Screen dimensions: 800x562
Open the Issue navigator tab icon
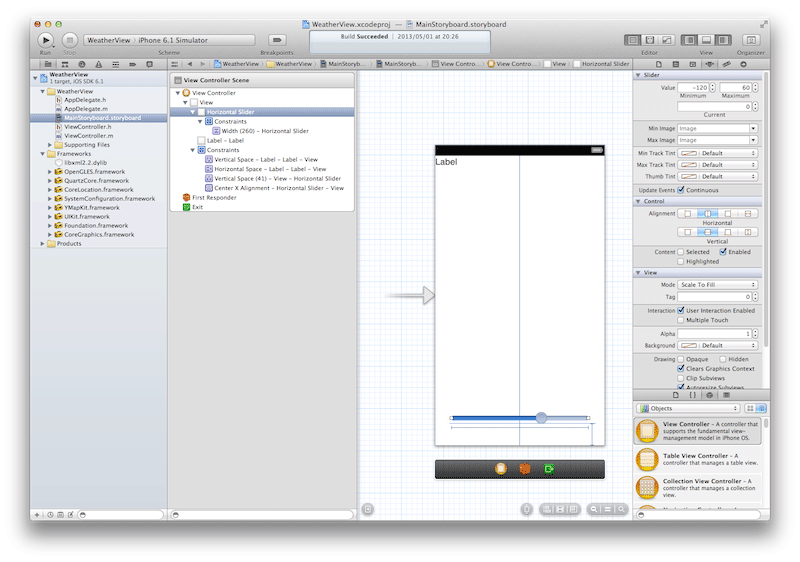coord(98,64)
